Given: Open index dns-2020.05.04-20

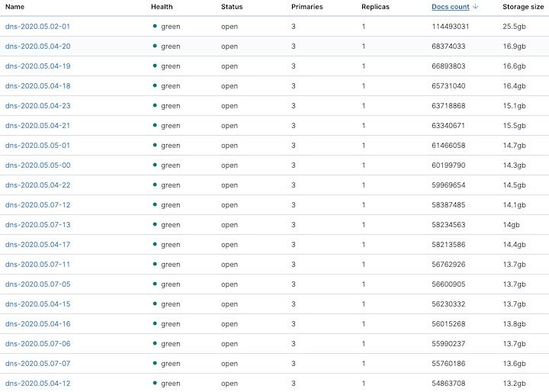Looking at the screenshot, I should (37, 47).
